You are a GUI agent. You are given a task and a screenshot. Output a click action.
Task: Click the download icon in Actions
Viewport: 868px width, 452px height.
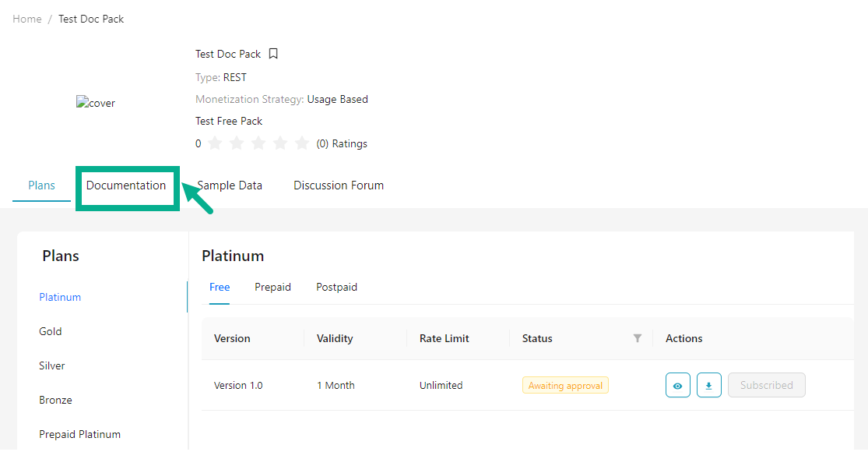708,385
